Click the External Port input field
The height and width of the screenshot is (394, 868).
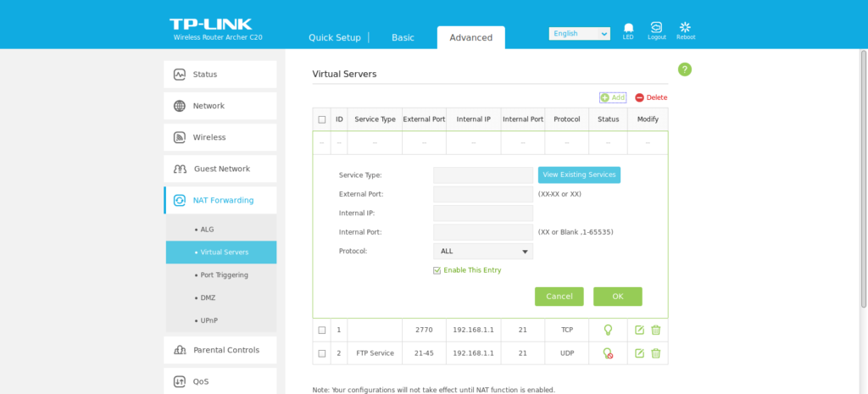tap(482, 194)
